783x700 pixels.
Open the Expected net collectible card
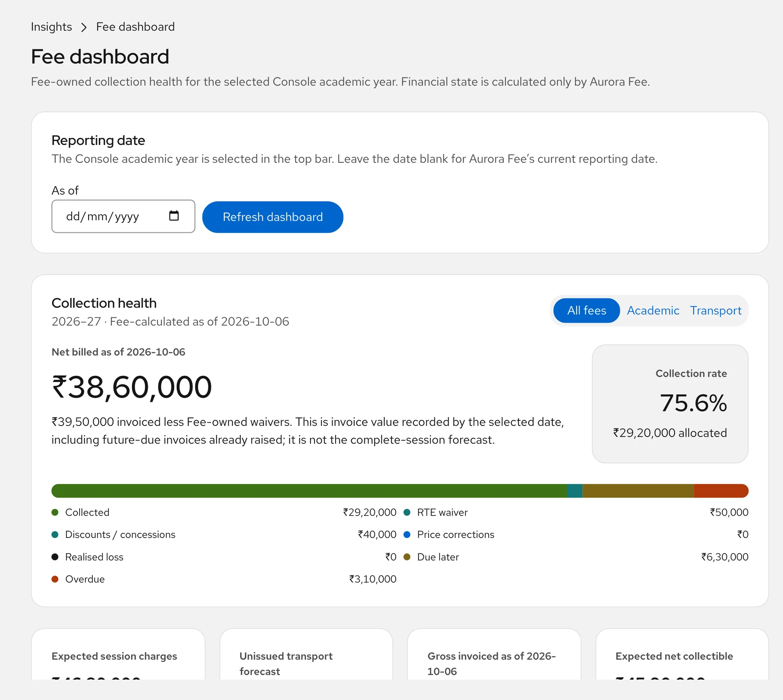pos(682,654)
